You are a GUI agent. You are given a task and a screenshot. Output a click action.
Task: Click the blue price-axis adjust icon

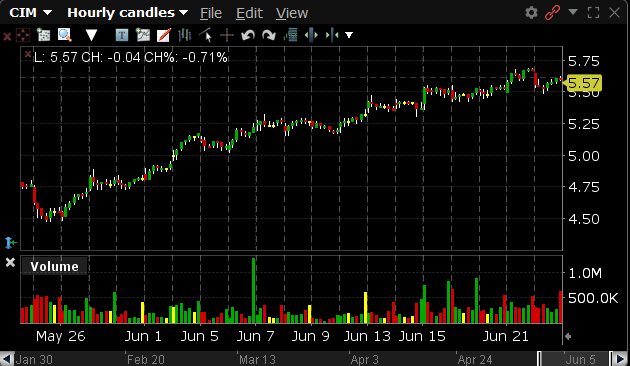click(x=10, y=243)
